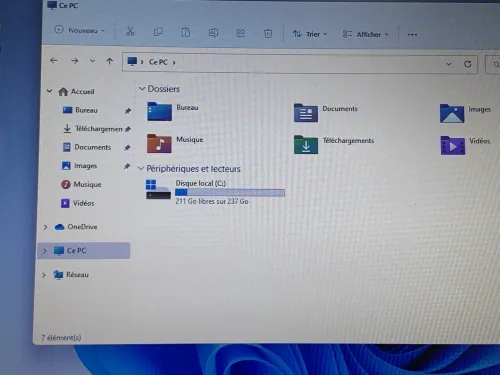
Task: Click the Cut scissors icon
Action: click(x=130, y=31)
